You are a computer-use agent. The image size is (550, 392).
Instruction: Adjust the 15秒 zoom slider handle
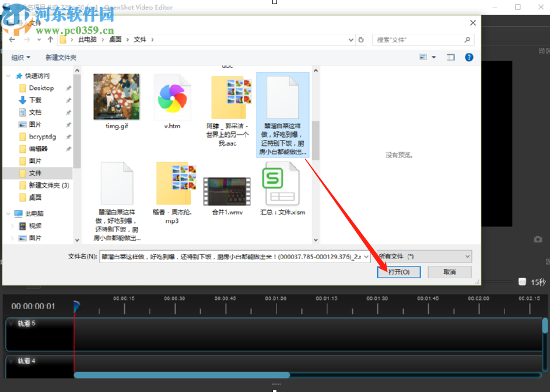(x=522, y=282)
